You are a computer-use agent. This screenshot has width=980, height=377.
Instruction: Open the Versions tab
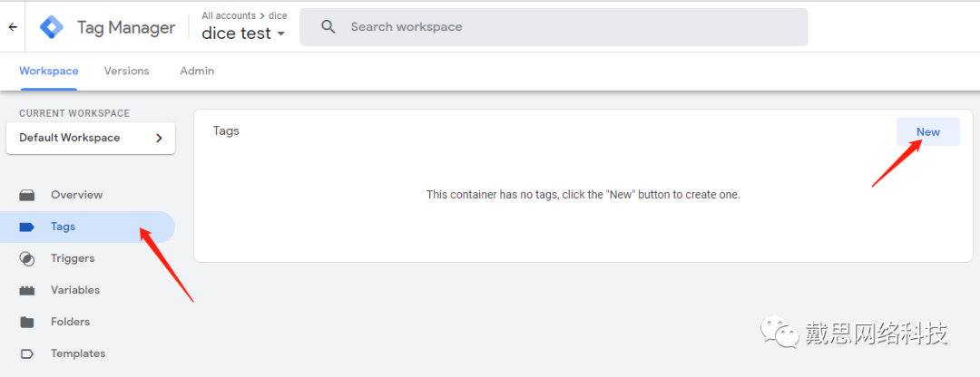pos(126,72)
